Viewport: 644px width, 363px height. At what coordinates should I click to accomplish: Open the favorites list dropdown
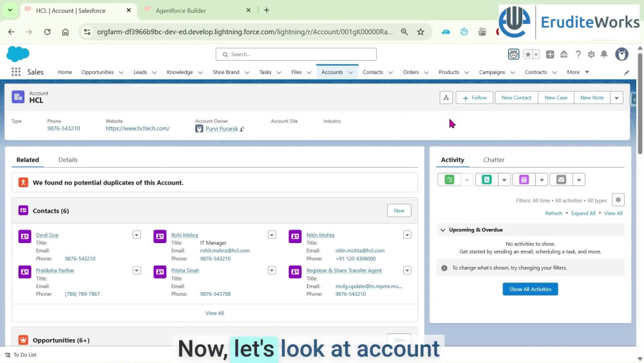(536, 54)
